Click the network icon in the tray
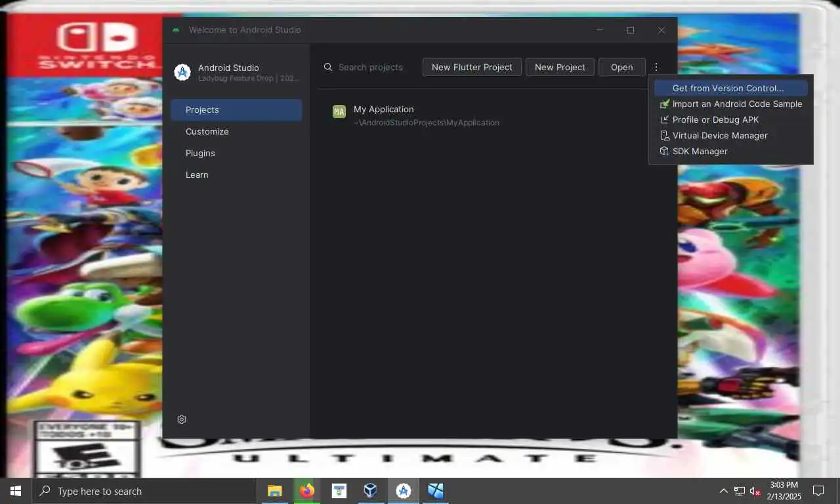The image size is (840, 504). click(739, 491)
